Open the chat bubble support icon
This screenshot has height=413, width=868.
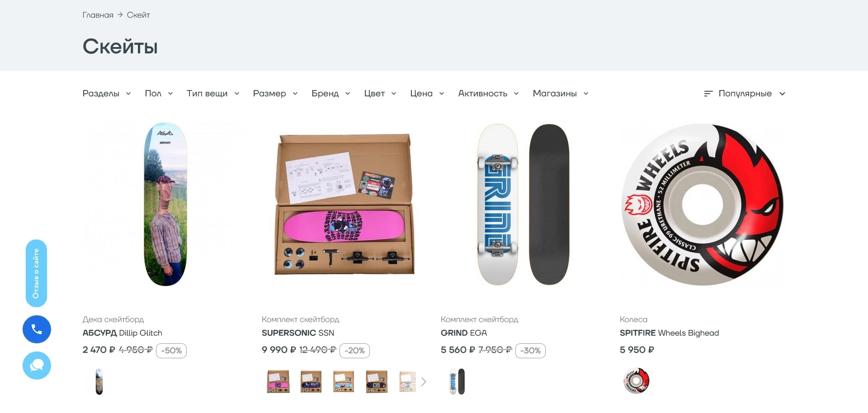click(x=37, y=366)
